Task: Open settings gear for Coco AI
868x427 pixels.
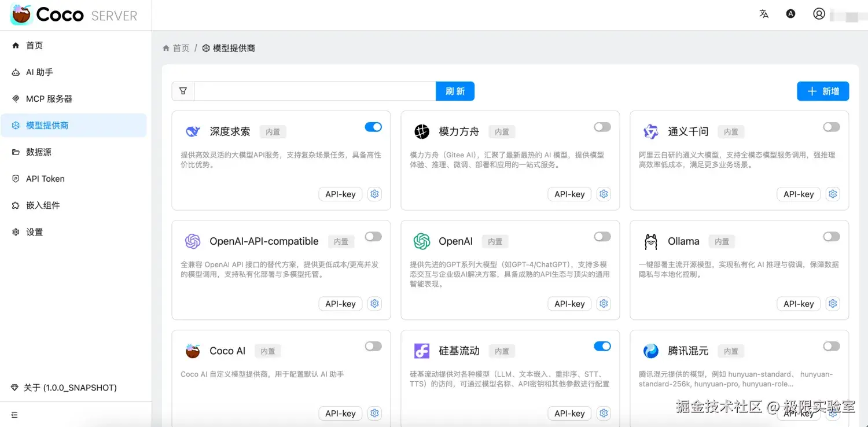Action: click(x=374, y=413)
